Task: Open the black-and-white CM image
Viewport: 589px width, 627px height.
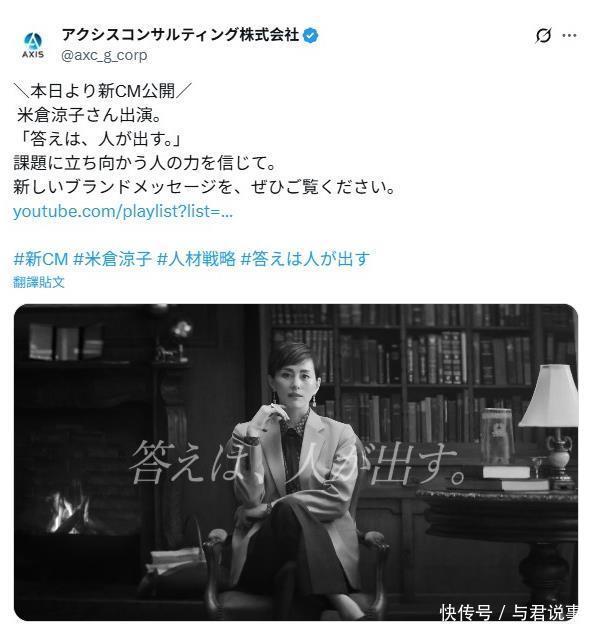Action: (296, 462)
